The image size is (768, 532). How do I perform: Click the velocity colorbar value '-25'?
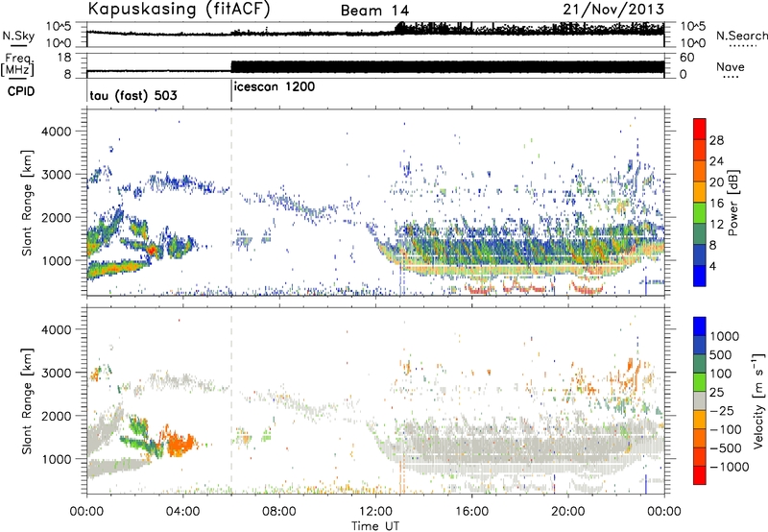pyautogui.click(x=722, y=411)
